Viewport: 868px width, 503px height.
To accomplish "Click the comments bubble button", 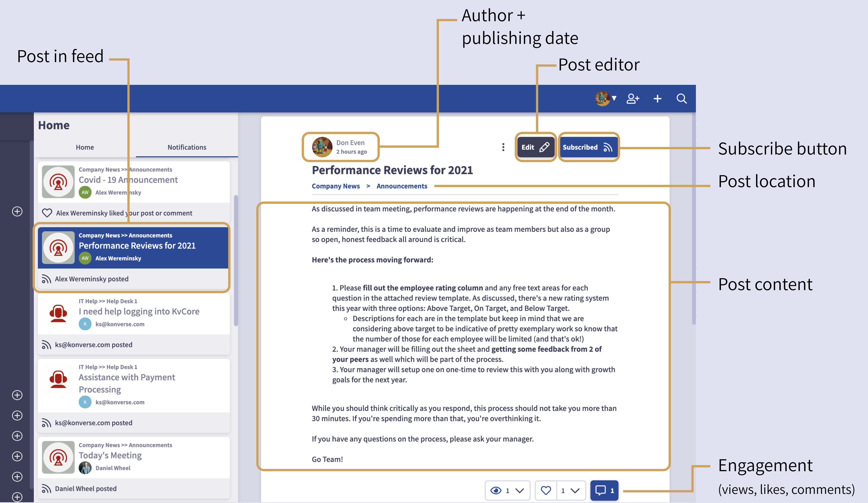I will pos(604,490).
